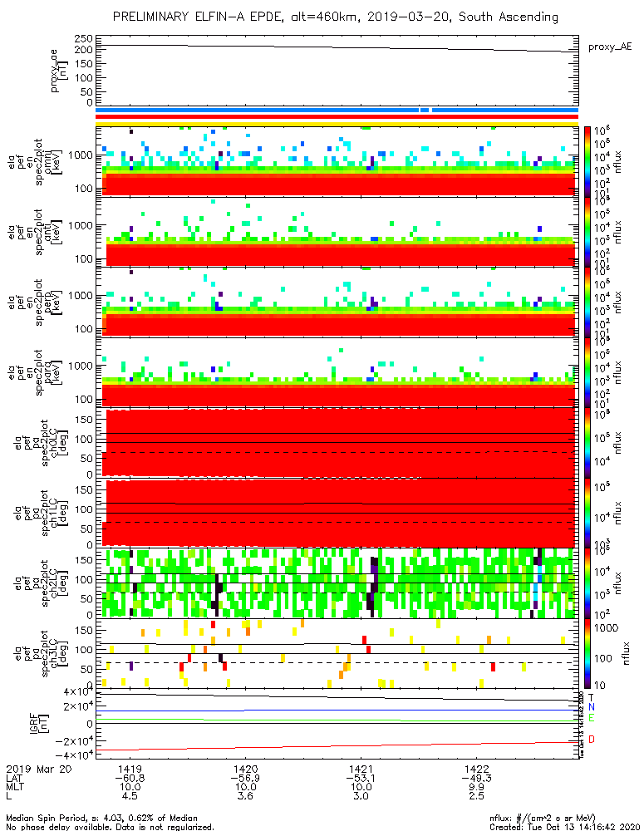Click the blue N legend letter in IGRF panel
This screenshot has height=831, width=644.
tap(592, 706)
